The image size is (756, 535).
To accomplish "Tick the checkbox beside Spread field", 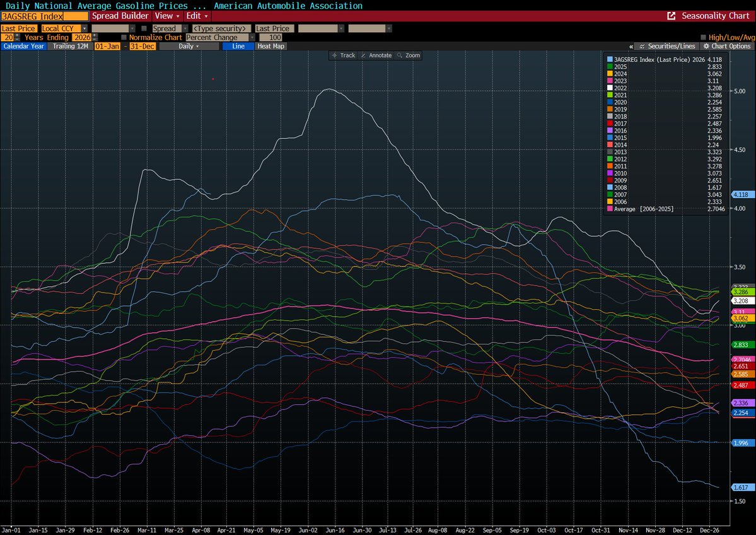I will 144,28.
